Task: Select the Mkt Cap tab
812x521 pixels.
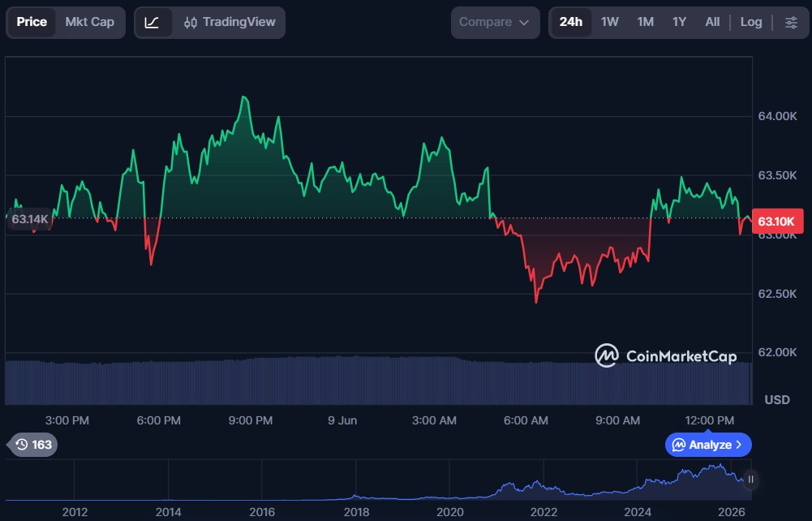Action: tap(89, 22)
